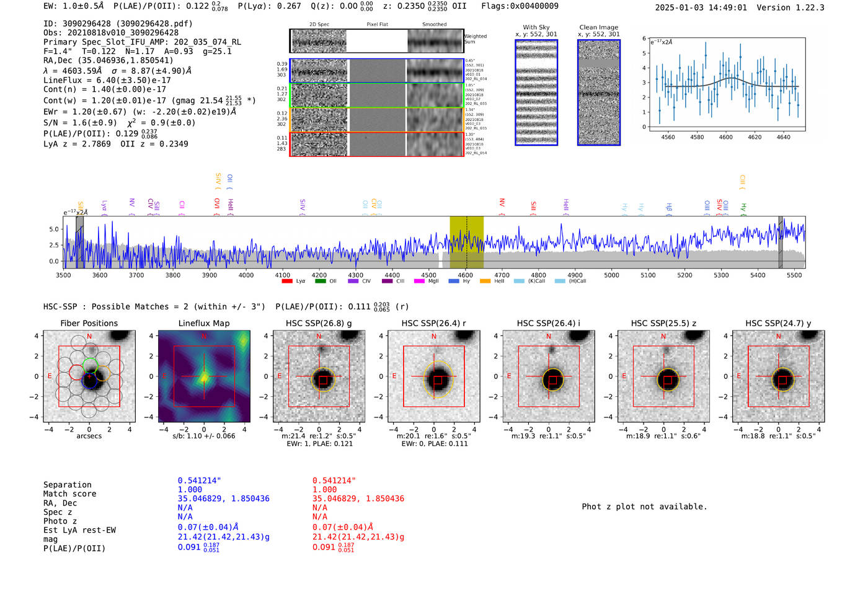
Task: Click the Version 1.22.3 label
Action: pos(790,7)
